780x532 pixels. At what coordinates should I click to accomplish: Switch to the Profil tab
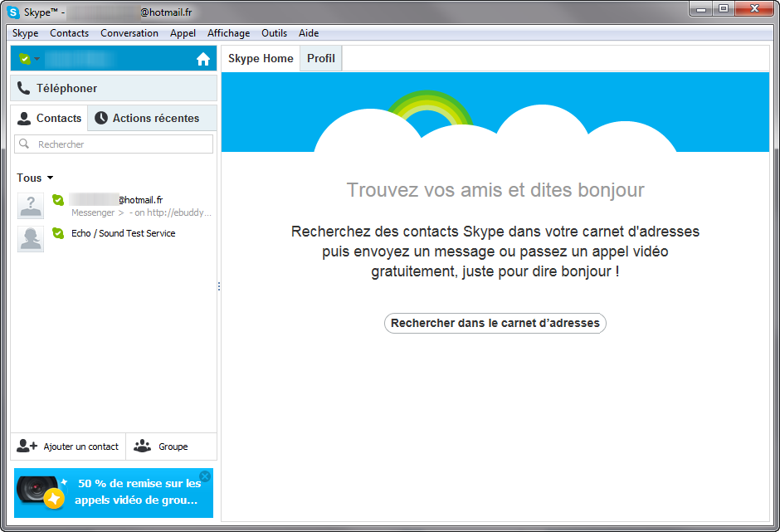point(321,59)
